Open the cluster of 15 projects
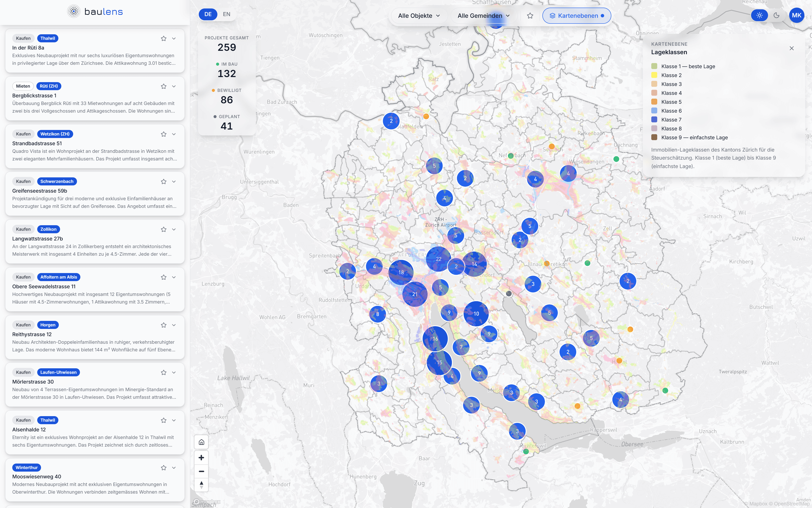 [439, 363]
